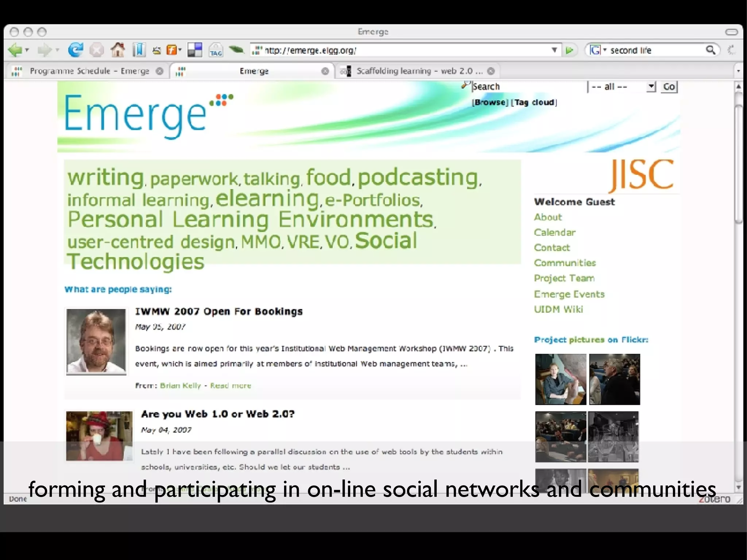Viewport: 747px width, 560px height.
Task: Close the Programme Schedule tab
Action: (159, 71)
